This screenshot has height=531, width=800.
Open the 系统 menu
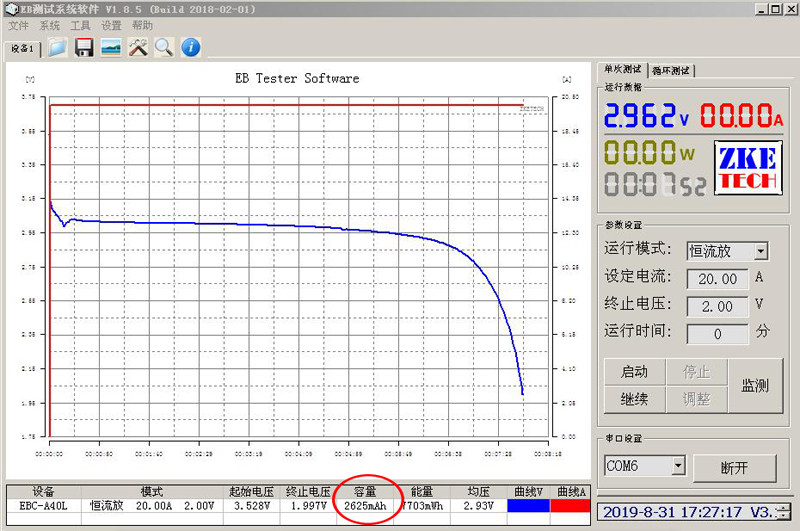coord(49,26)
